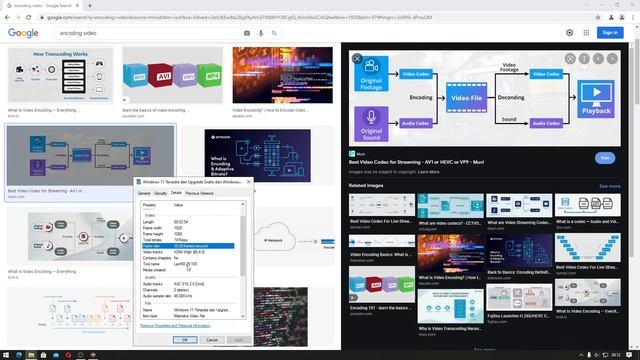Image resolution: width=640 pixels, height=360 pixels.
Task: Click See more related images
Action: pyautogui.click(x=609, y=186)
